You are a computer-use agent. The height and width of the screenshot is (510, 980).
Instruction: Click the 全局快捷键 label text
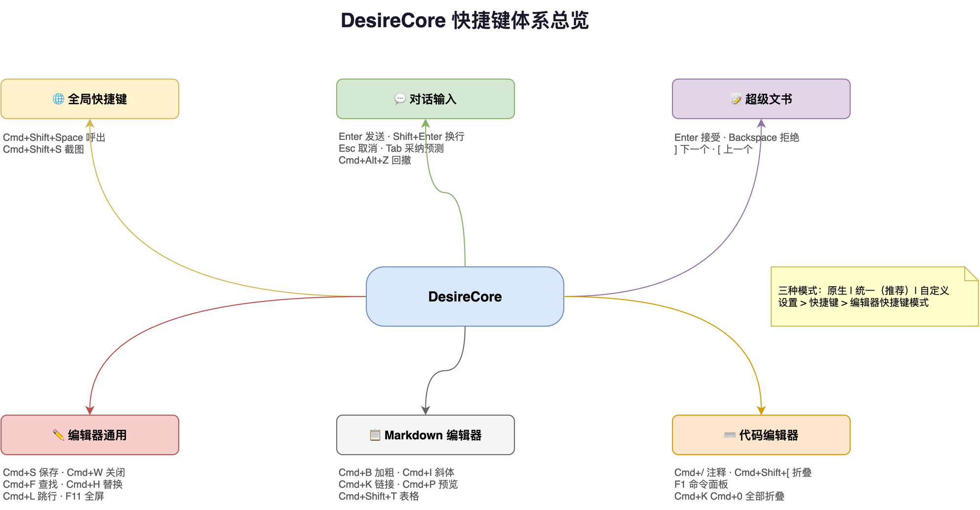[x=97, y=99]
